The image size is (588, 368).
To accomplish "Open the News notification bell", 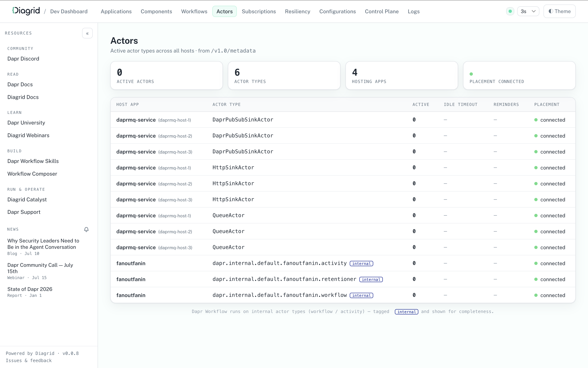I will point(86,230).
